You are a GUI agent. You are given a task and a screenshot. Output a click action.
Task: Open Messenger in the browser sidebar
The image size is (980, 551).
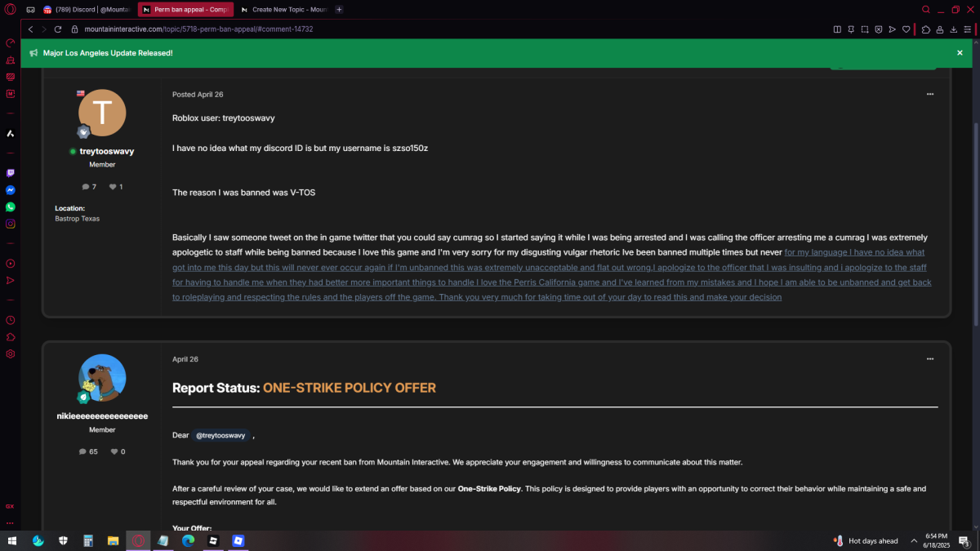(x=11, y=190)
